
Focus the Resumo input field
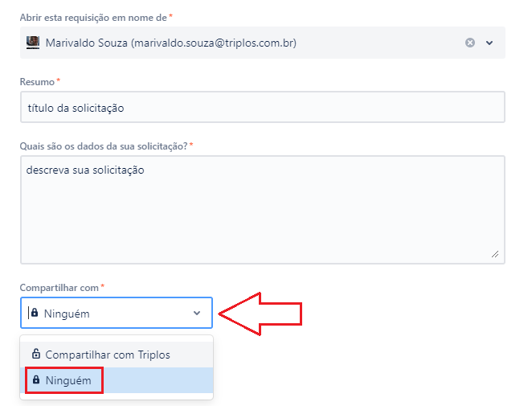pyautogui.click(x=263, y=107)
